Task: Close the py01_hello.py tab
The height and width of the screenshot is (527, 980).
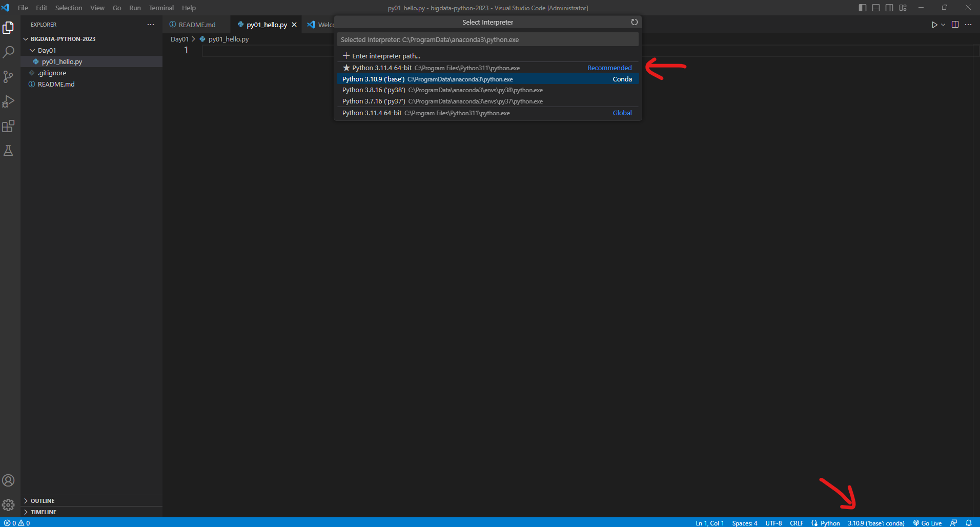Action: coord(294,25)
